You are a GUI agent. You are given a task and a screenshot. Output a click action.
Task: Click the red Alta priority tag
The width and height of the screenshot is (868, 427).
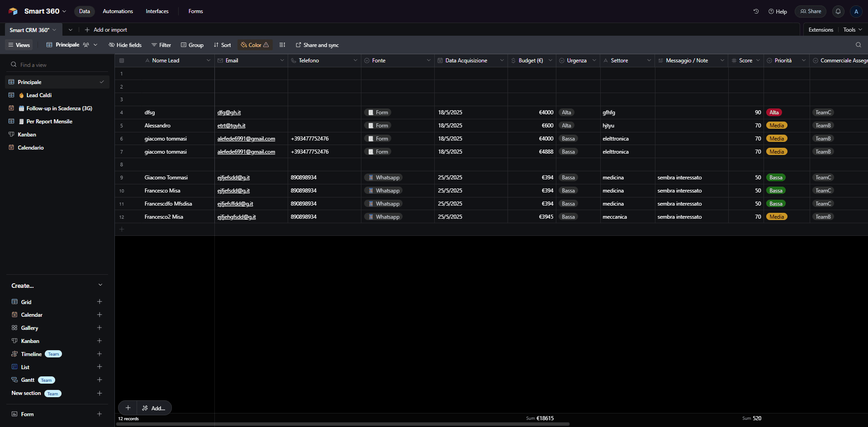pos(774,113)
